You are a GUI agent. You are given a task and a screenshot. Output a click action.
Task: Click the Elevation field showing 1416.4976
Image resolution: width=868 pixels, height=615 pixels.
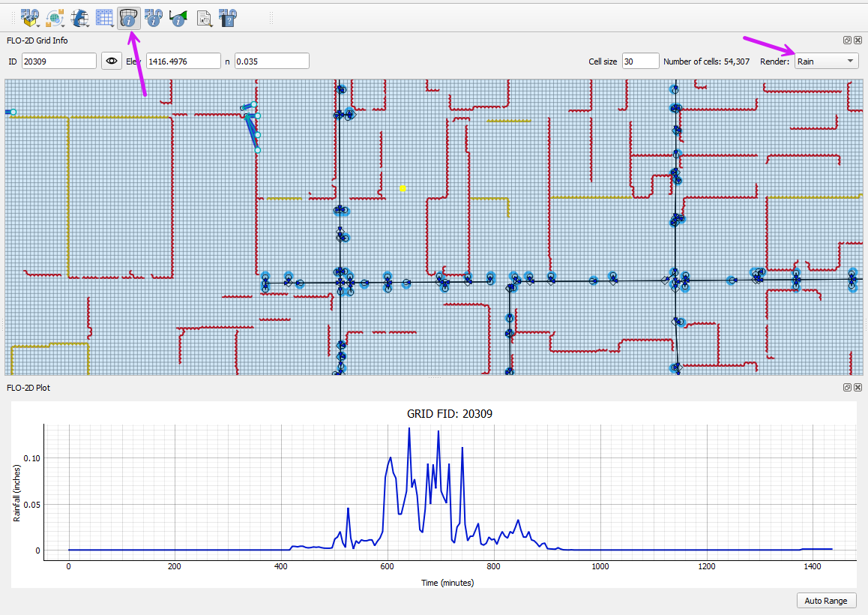(183, 61)
